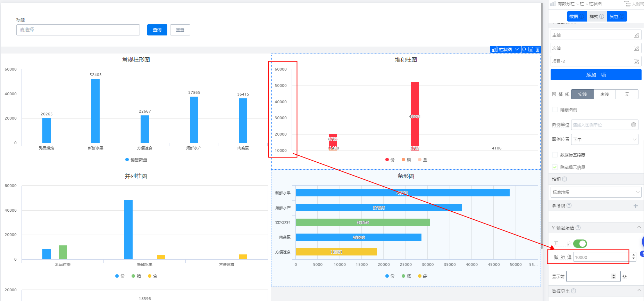Screen dimensions: 644x301
Task: Open the 图例位置 dropdown showing 下中
Action: [605, 139]
